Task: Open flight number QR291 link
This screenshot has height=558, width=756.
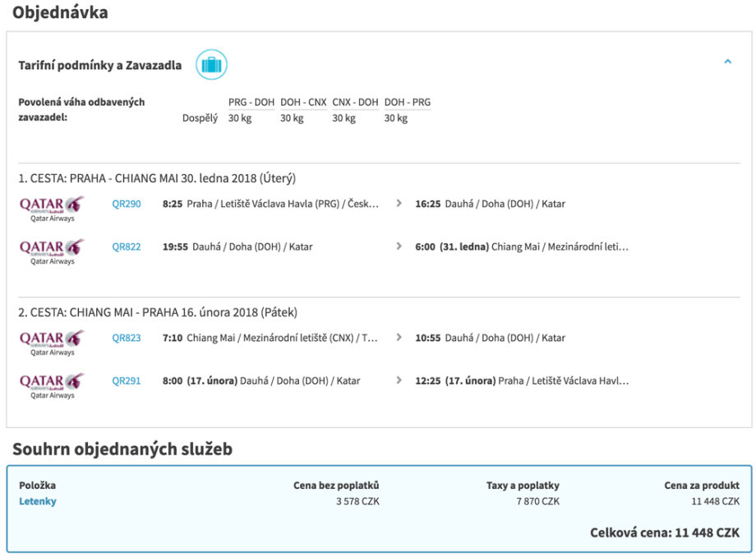Action: point(127,380)
